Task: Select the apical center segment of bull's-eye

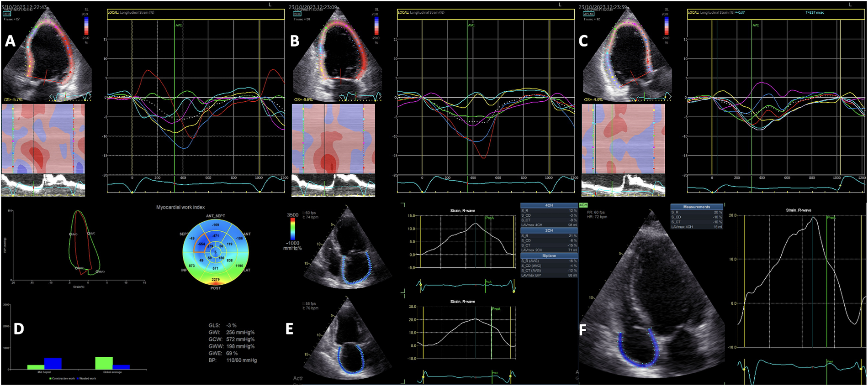Action: (216, 252)
